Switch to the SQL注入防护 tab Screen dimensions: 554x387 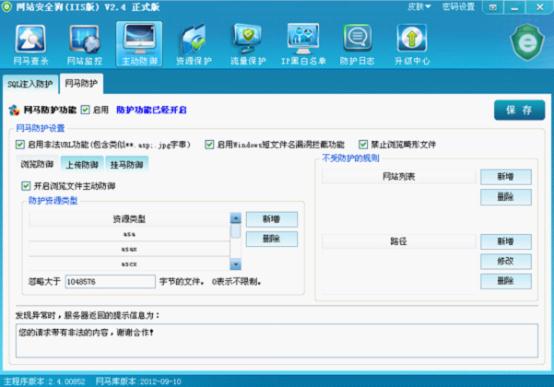point(30,84)
